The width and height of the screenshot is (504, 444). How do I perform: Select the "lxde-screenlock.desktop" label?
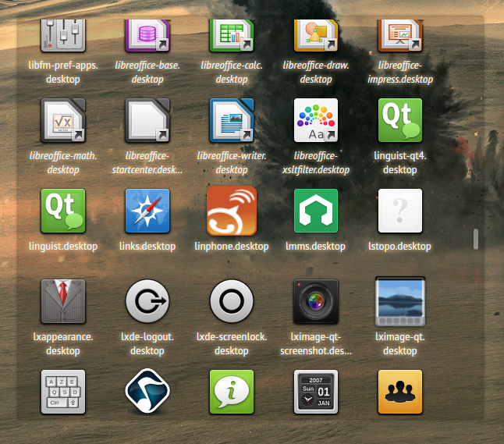pyautogui.click(x=232, y=343)
